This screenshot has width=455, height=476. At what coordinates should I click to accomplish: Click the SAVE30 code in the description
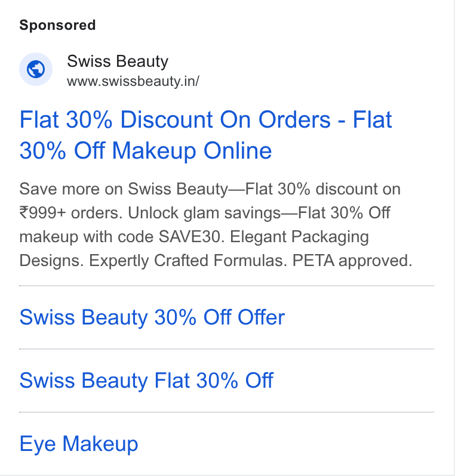tap(191, 236)
